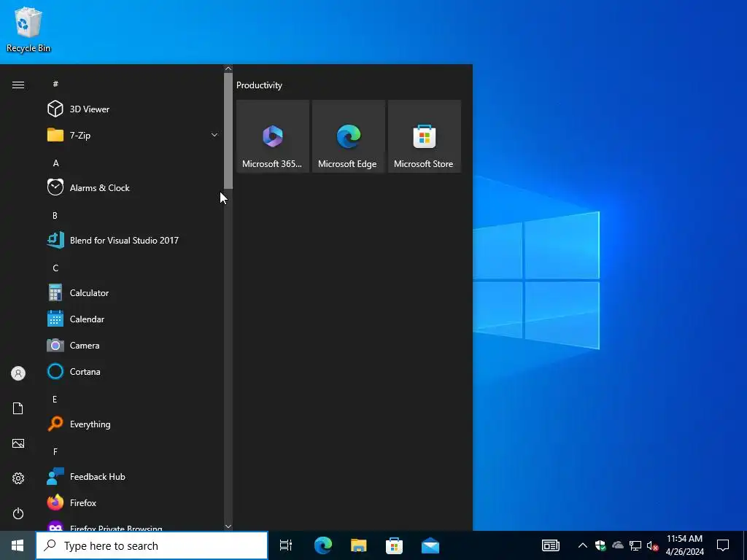Open the 7-Zip folder icon

tap(55, 135)
